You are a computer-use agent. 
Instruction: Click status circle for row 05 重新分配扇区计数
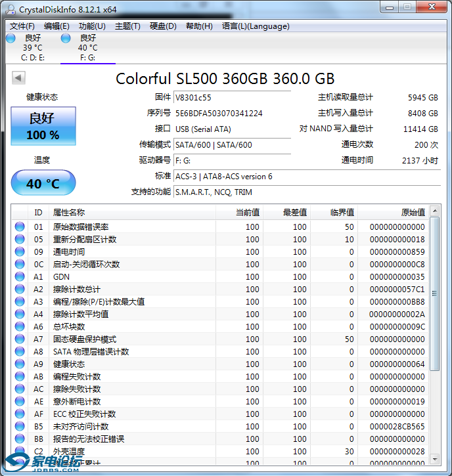pyautogui.click(x=20, y=239)
